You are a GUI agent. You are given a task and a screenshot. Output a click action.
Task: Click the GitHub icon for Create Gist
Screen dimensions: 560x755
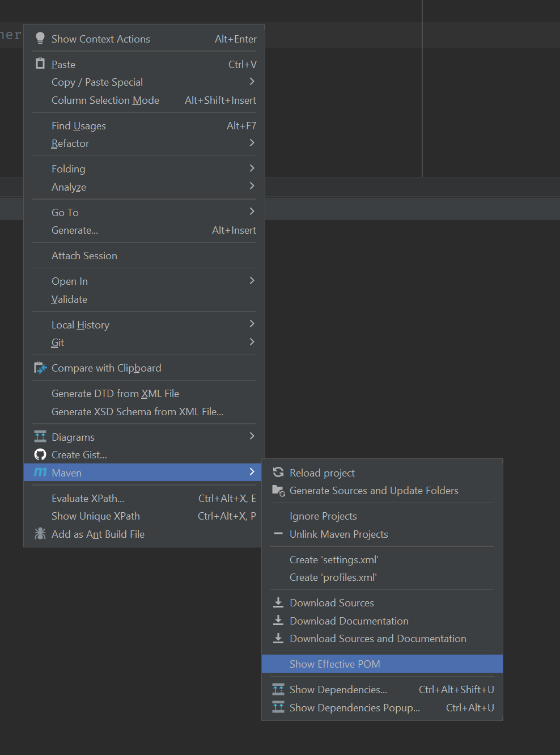point(40,454)
